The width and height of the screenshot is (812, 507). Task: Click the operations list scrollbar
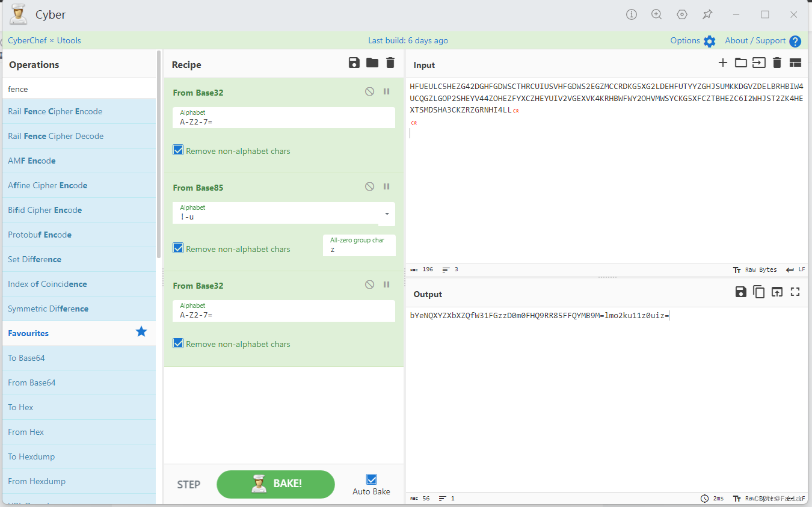[x=159, y=153]
